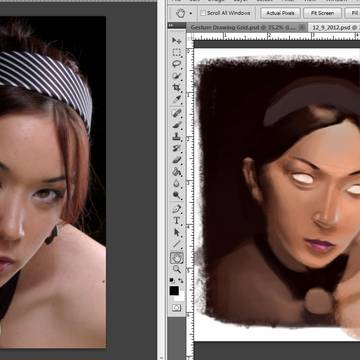Switch to 12_9_2012.psd tab
This screenshot has width=360, height=360.
coord(335,28)
